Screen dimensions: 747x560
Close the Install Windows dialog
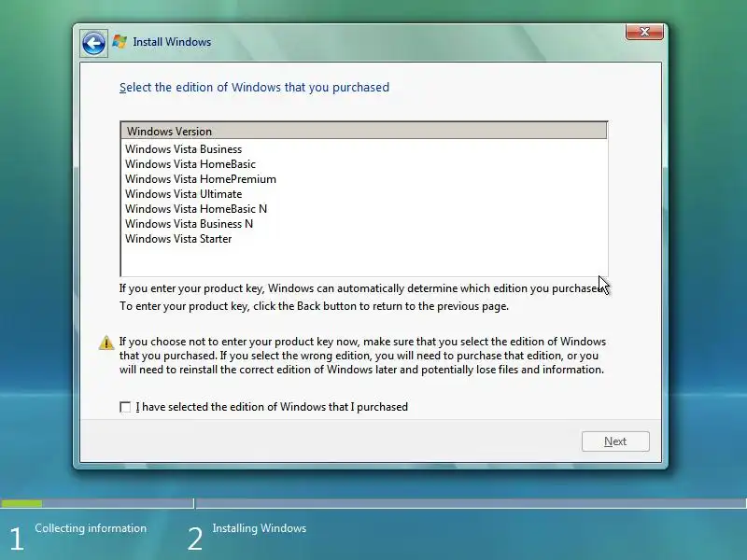point(644,32)
